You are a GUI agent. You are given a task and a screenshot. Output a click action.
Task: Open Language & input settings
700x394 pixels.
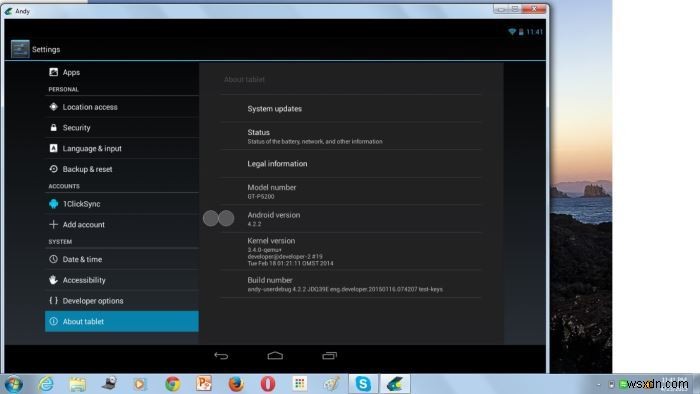[121, 149]
